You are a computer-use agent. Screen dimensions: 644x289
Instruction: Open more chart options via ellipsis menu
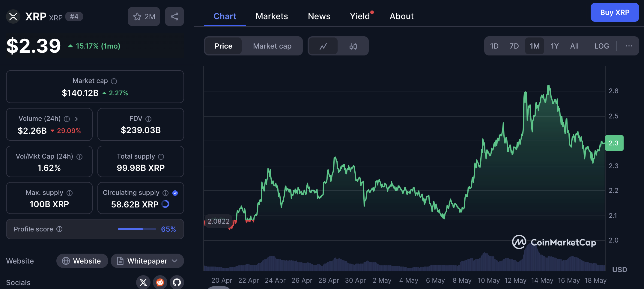[x=629, y=46]
